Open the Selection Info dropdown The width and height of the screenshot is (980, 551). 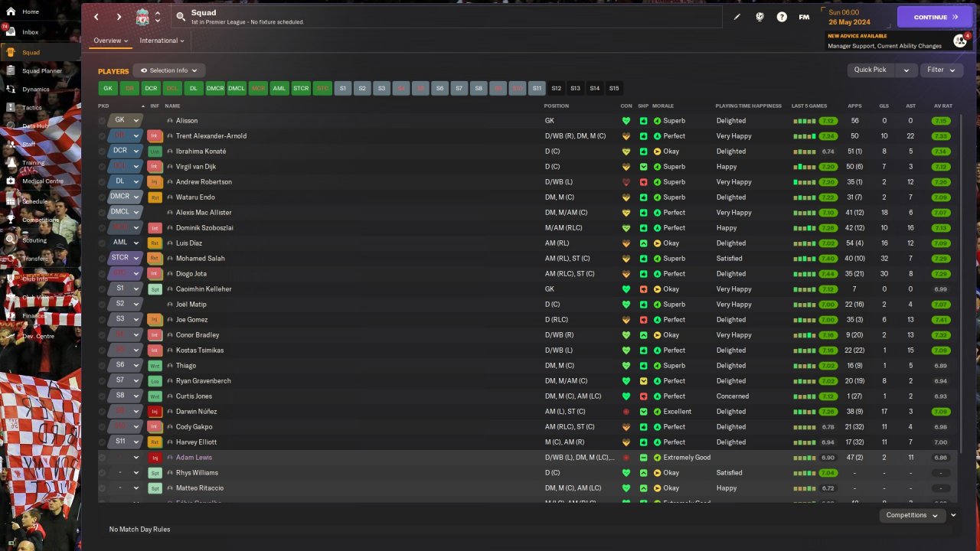click(169, 70)
